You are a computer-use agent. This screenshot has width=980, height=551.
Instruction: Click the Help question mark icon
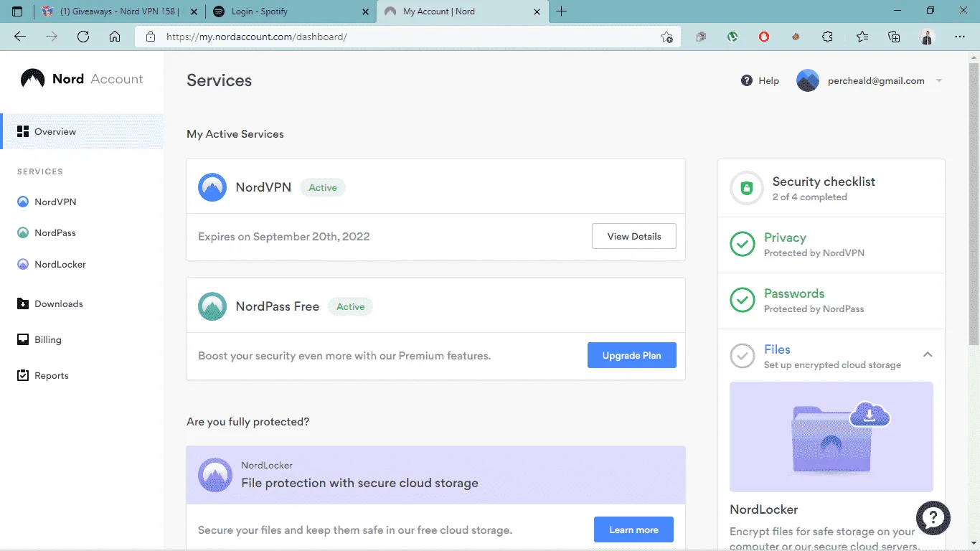pyautogui.click(x=747, y=81)
